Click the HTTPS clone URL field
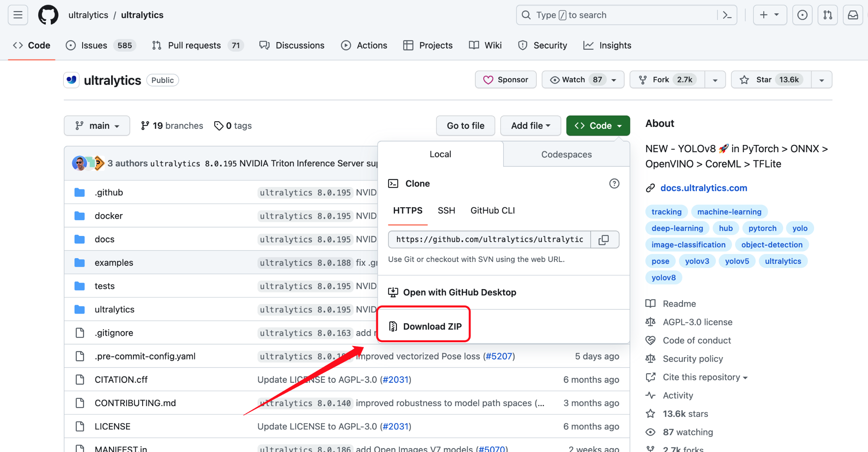The height and width of the screenshot is (452, 868). (489, 240)
